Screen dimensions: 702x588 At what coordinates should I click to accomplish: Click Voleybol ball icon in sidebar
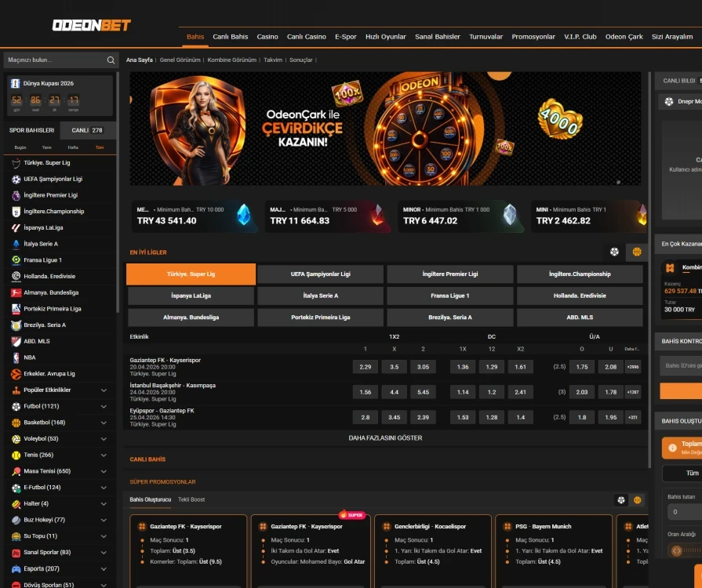(x=16, y=439)
